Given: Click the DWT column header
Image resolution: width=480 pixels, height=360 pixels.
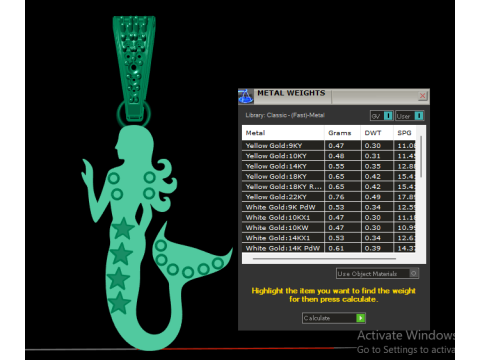Looking at the screenshot, I should coord(377,133).
